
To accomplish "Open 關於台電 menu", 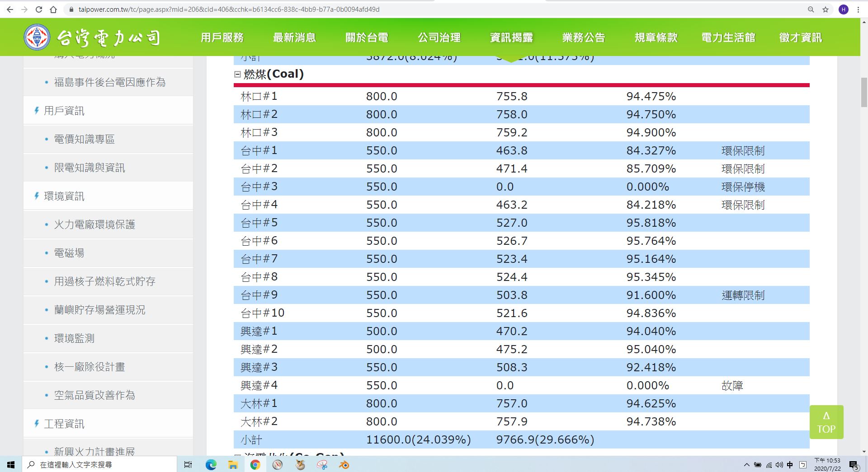I will [367, 37].
